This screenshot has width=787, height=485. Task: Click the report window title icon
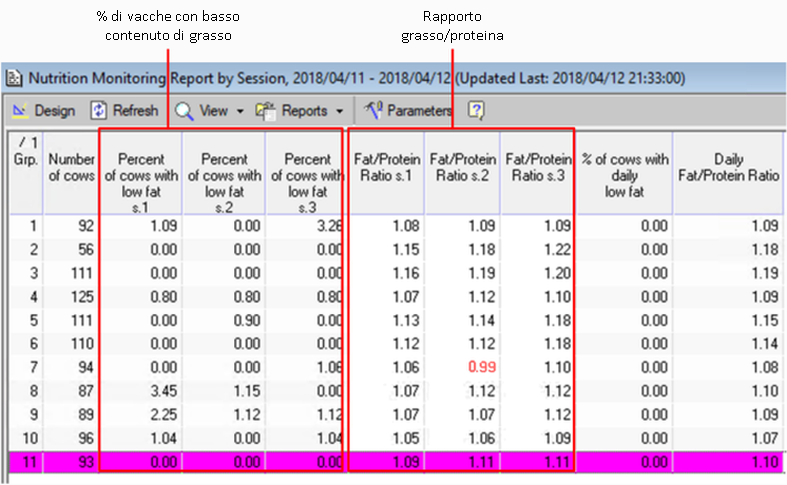[14, 77]
